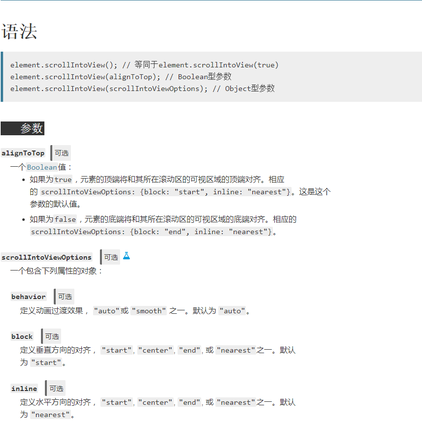422x422 pixels.
Task: Click the inline code 'true' in first bullet
Action: click(x=63, y=180)
